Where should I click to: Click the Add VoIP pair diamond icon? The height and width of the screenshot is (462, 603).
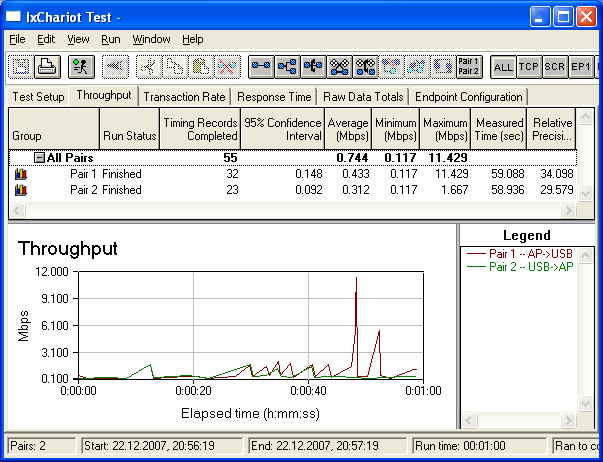click(340, 67)
